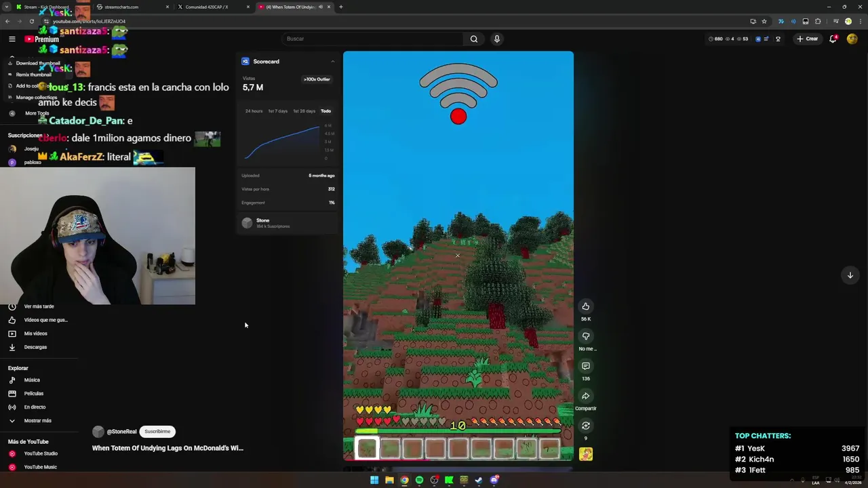The width and height of the screenshot is (868, 488).
Task: Open YouTube notifications bell
Action: [x=833, y=39]
